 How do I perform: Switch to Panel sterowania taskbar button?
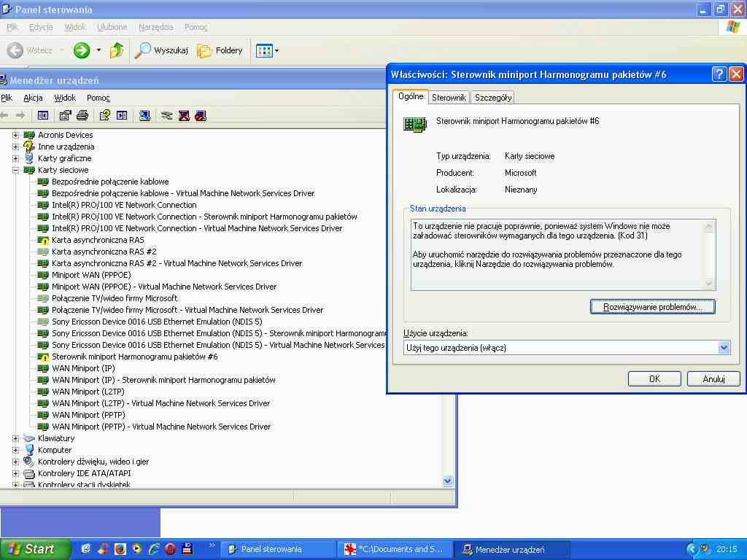pos(279,550)
